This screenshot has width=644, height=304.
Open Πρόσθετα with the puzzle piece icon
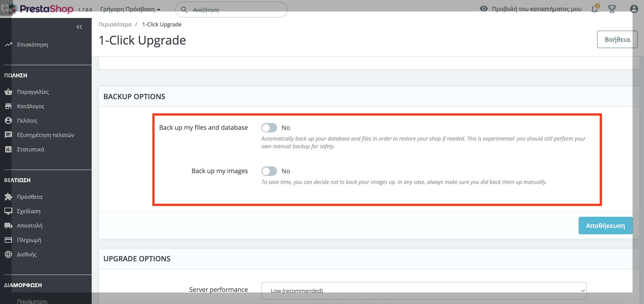click(8, 197)
